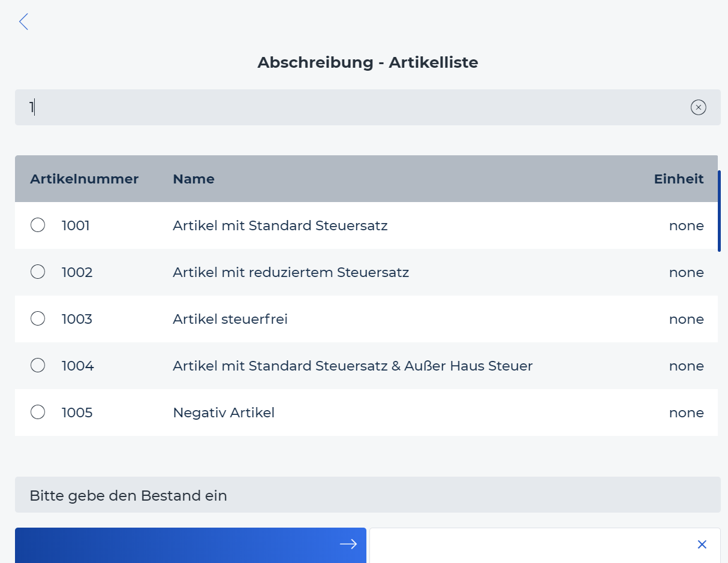Image resolution: width=728 pixels, height=563 pixels.
Task: Go back using the left chevron arrow
Action: click(23, 22)
